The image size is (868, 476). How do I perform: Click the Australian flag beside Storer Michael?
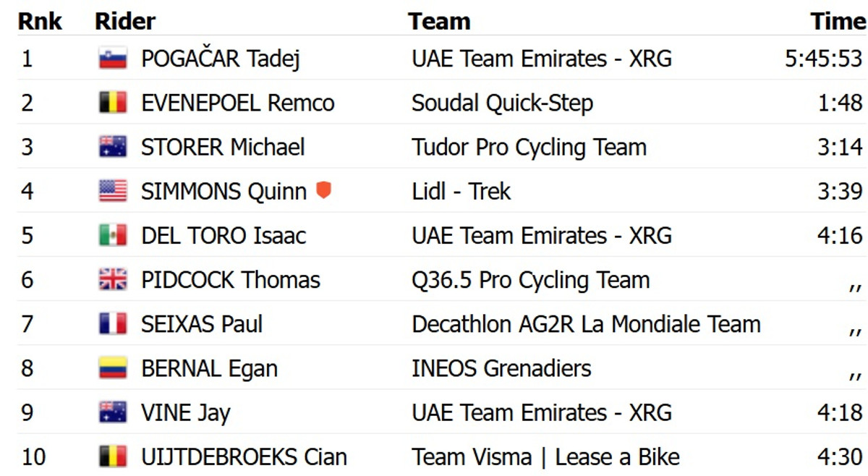(113, 148)
